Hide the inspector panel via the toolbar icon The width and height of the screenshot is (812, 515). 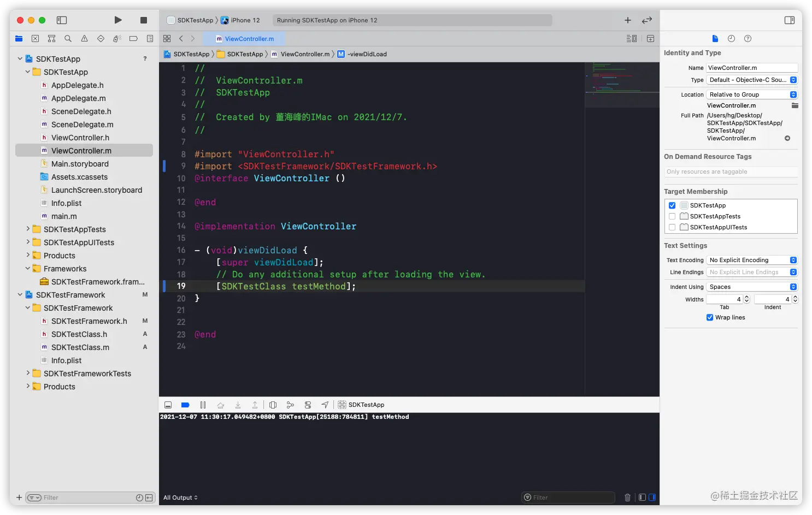pyautogui.click(x=790, y=20)
